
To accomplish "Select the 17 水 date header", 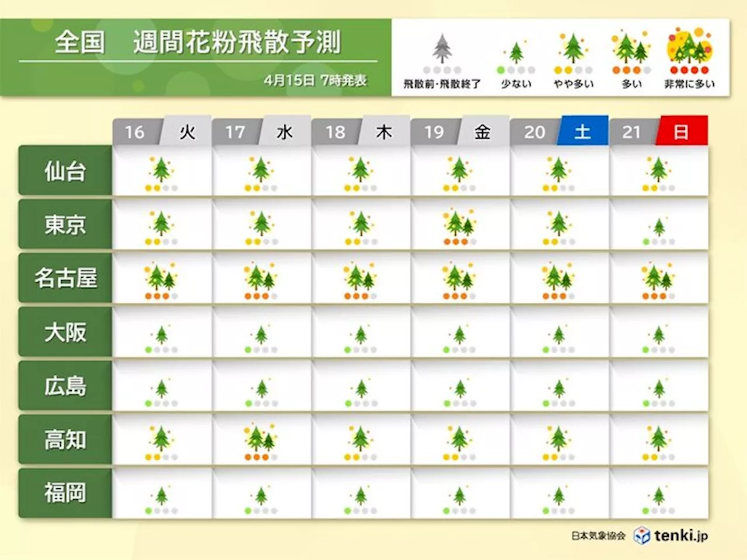I will 261,131.
